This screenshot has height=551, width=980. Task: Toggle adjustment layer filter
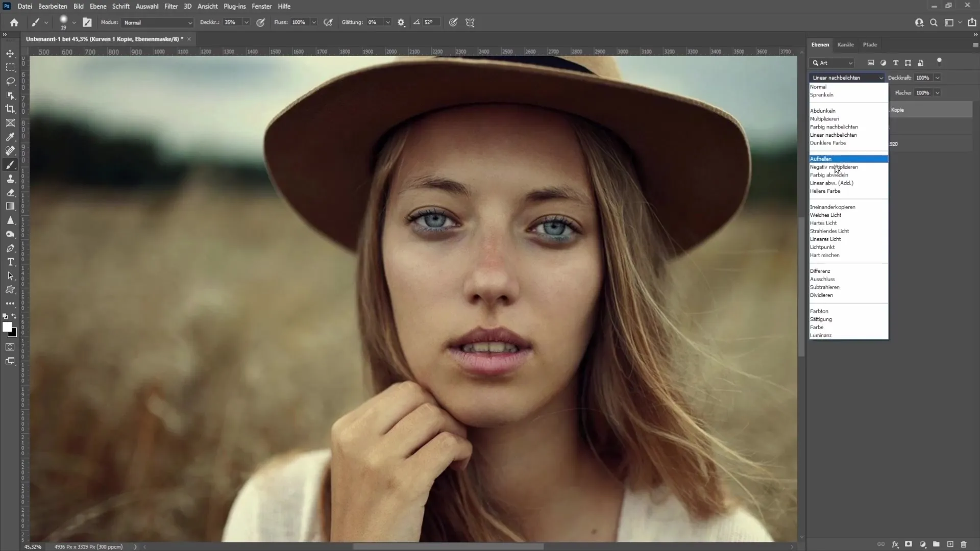point(883,63)
